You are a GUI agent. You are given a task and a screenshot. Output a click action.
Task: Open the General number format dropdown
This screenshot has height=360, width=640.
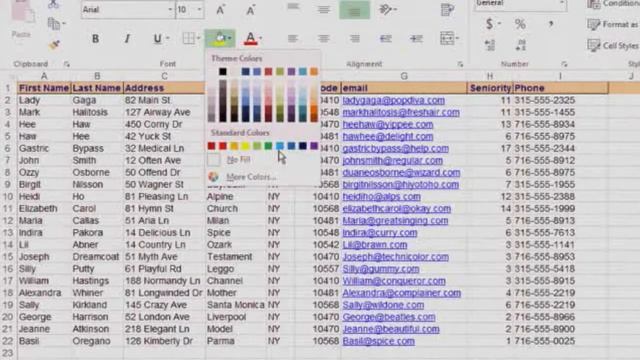tap(562, 4)
